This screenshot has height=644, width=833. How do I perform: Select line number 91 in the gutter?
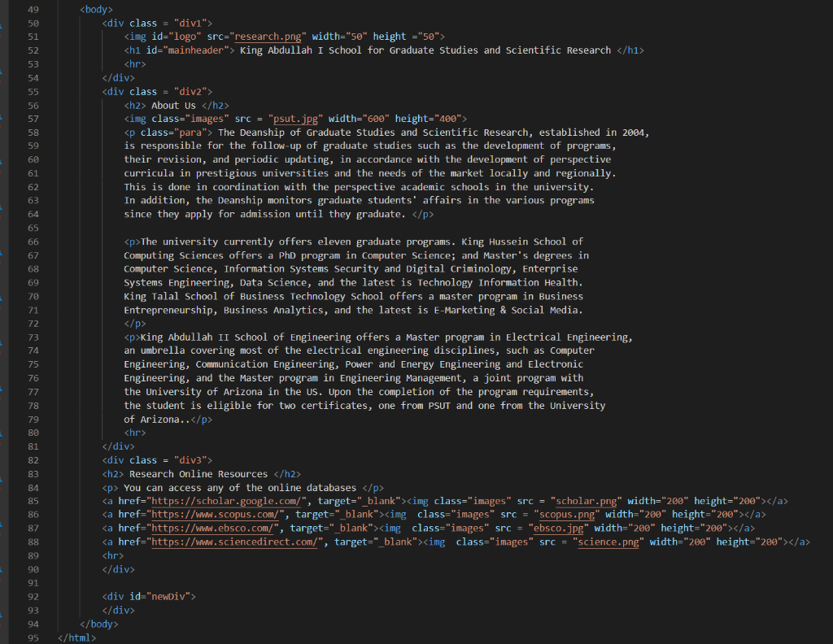[33, 583]
